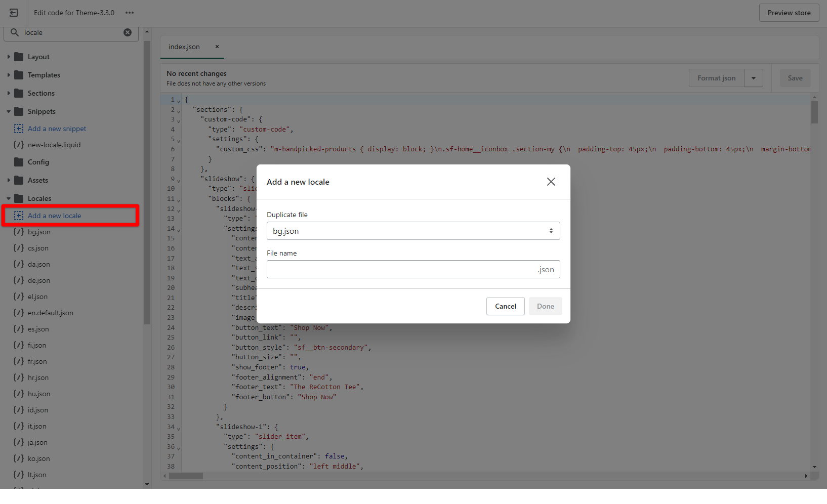The width and height of the screenshot is (827, 504).
Task: Open ko.json in the Locales list
Action: (x=39, y=458)
